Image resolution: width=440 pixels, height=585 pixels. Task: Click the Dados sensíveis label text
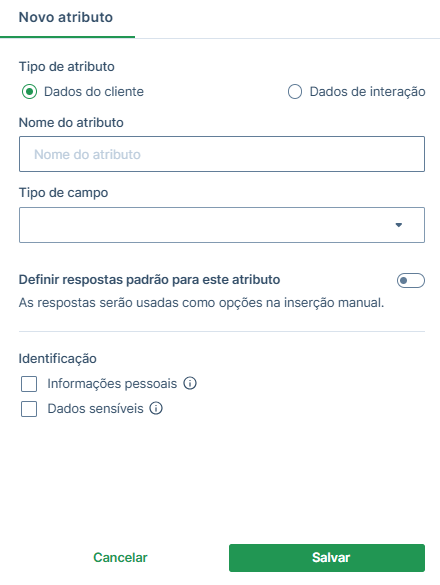click(95, 409)
